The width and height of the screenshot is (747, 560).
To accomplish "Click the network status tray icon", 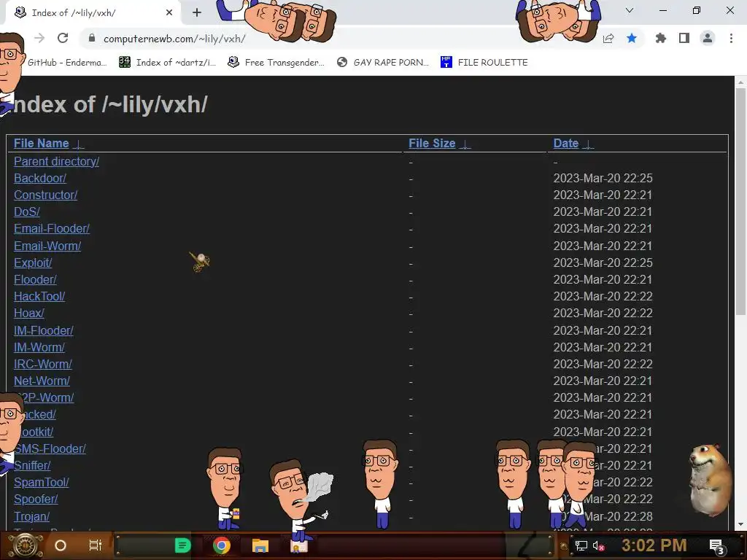I will pyautogui.click(x=581, y=545).
